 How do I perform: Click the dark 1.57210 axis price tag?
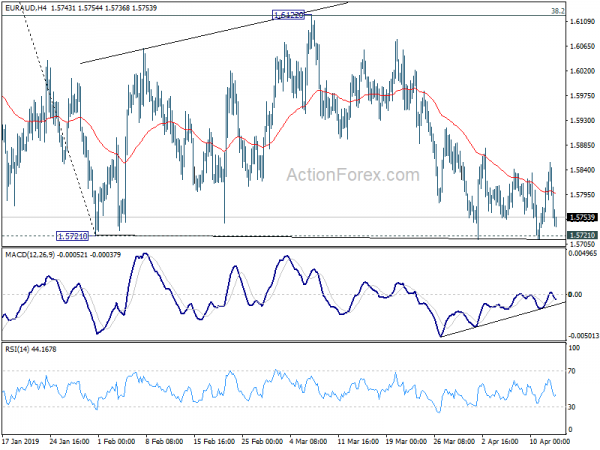(582, 235)
